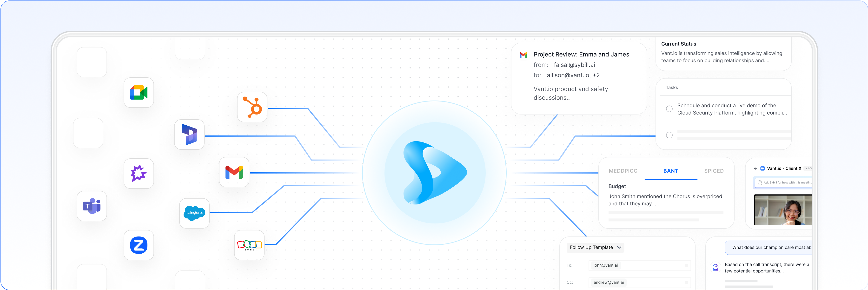The height and width of the screenshot is (290, 868).
Task: Select the Zoho integration icon
Action: [249, 245]
